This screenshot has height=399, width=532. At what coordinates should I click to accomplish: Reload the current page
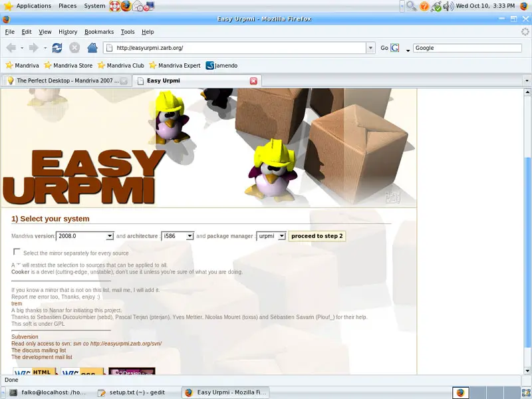click(x=57, y=48)
